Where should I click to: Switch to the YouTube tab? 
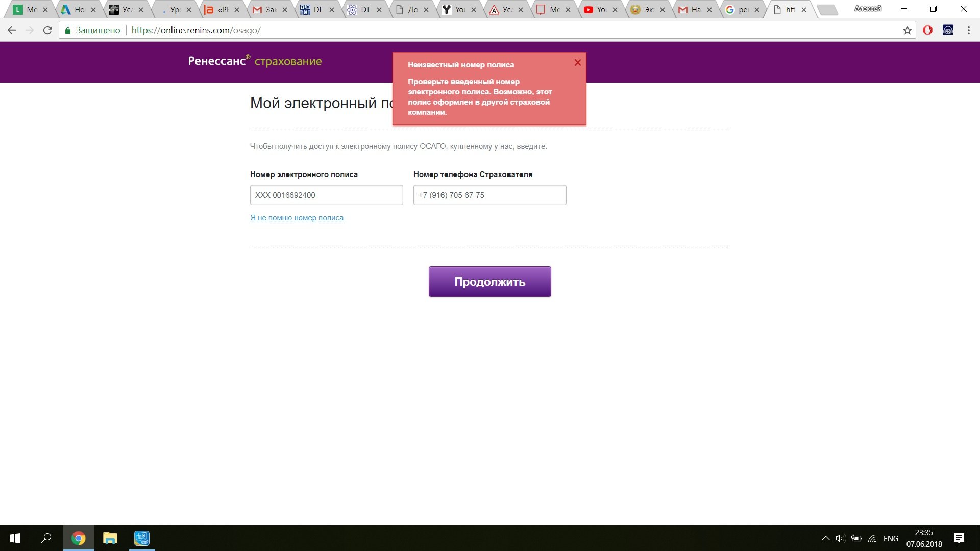click(597, 10)
